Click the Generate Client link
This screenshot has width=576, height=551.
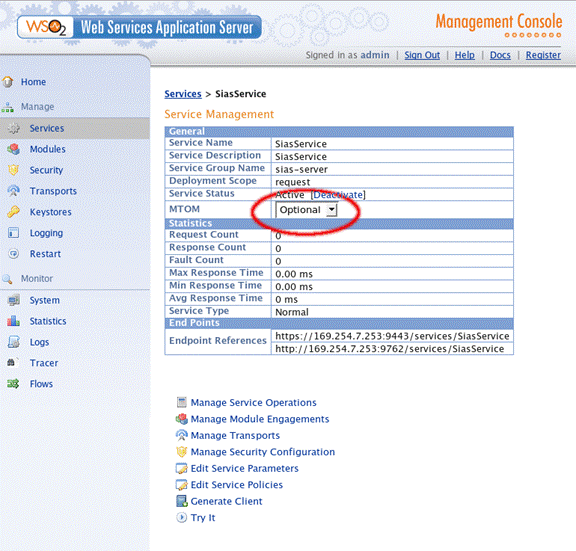[x=227, y=501]
